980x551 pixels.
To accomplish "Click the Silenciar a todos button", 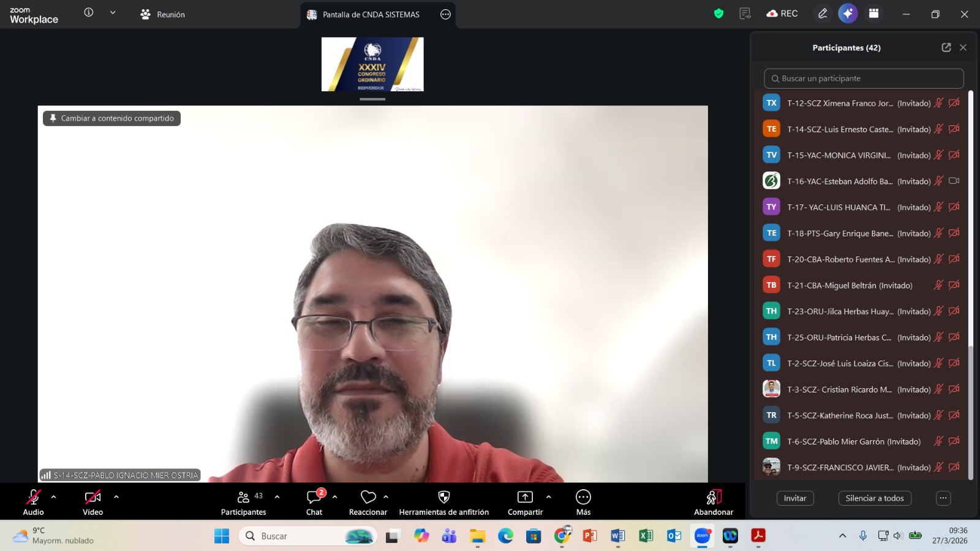I will tap(875, 498).
